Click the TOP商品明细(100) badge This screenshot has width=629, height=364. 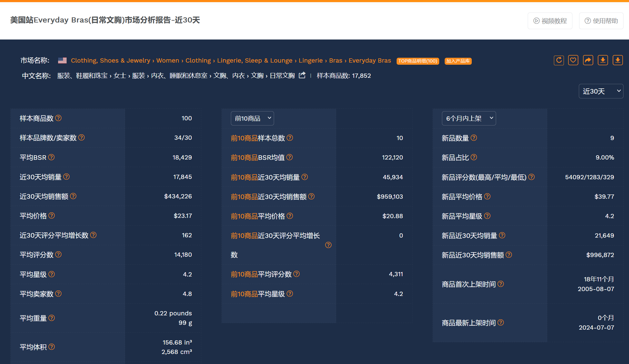418,61
